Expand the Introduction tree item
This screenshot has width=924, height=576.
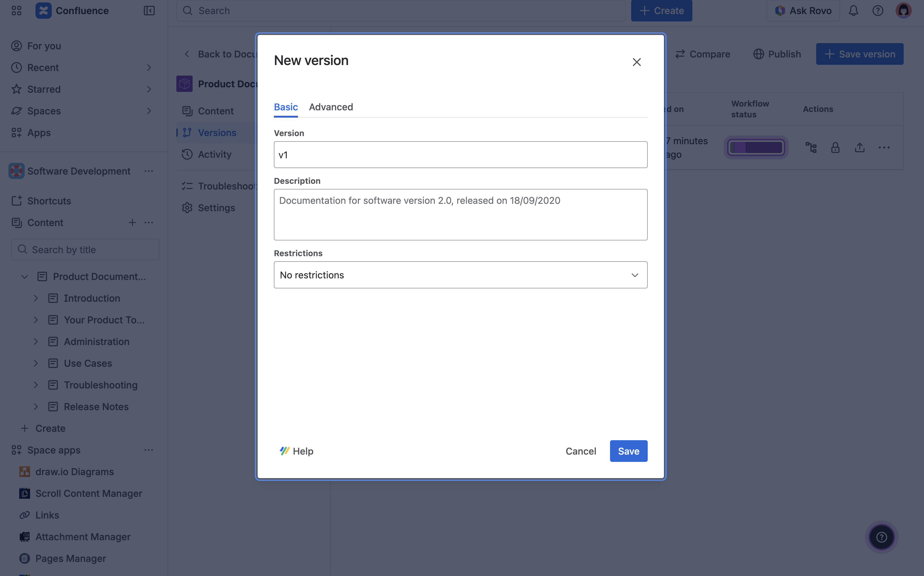pos(36,298)
